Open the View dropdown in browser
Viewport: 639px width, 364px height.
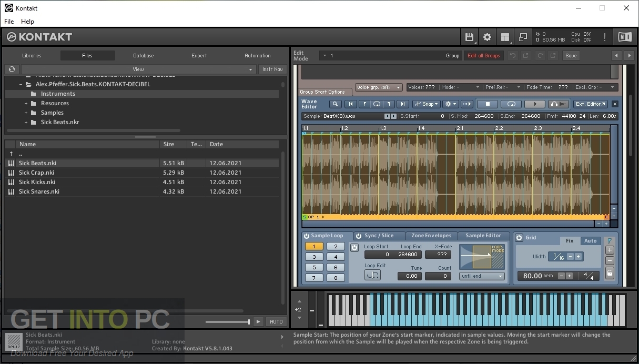tap(138, 69)
